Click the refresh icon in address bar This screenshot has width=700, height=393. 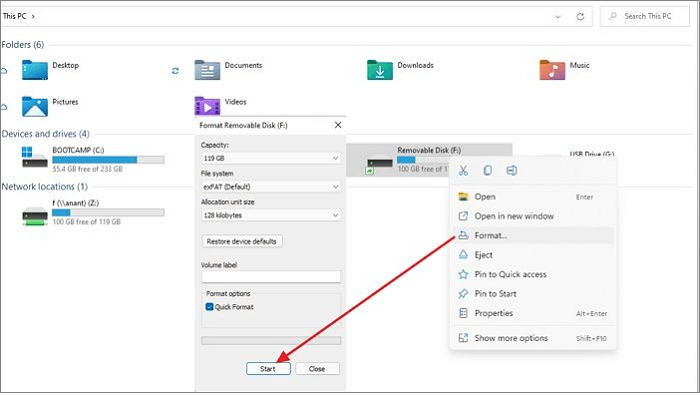(x=580, y=17)
